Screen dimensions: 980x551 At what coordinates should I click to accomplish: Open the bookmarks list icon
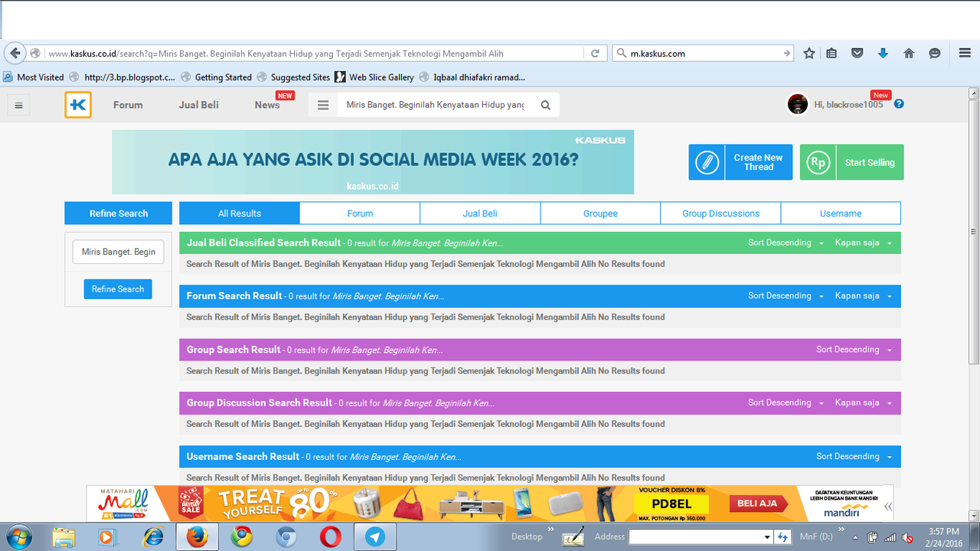coord(831,54)
